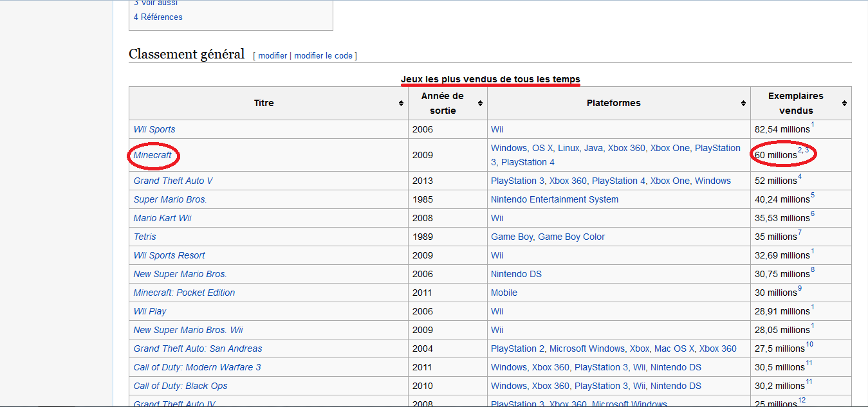Viewport: 868px width, 407px height.
Task: Jump to '4 Références' contents entry
Action: 158,17
